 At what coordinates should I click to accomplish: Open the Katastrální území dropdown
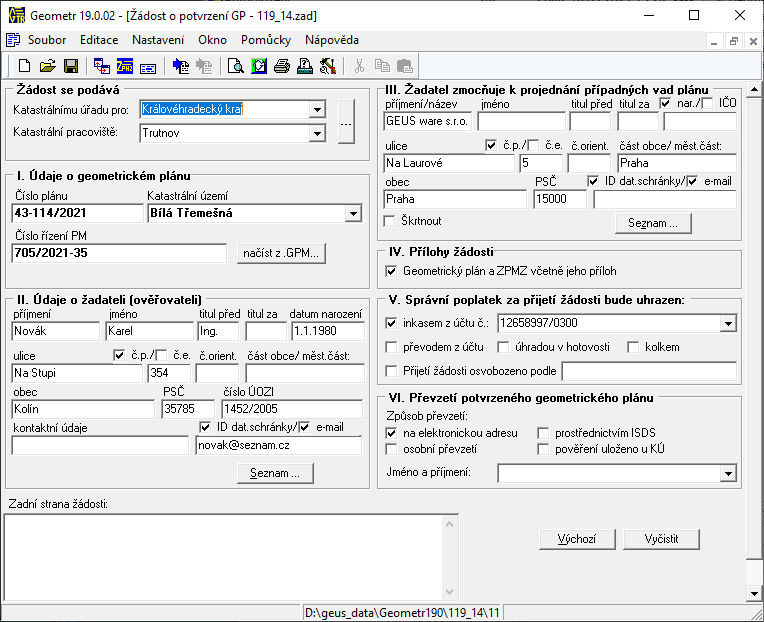(352, 212)
